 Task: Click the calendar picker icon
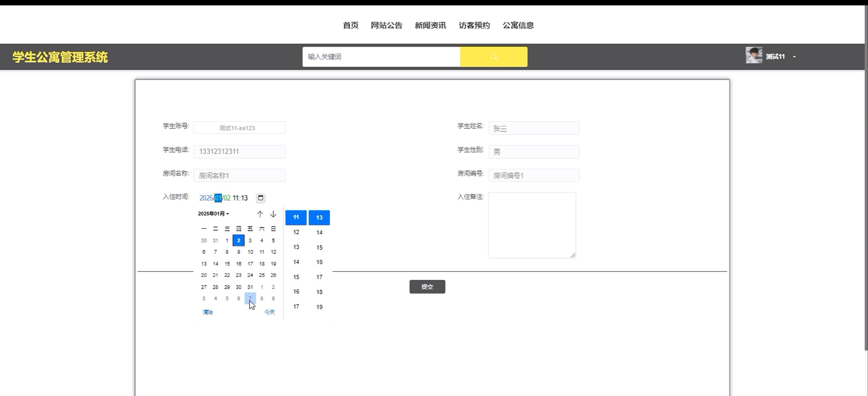[x=260, y=198]
